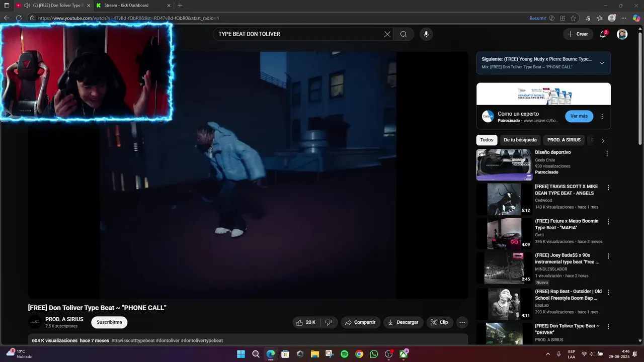The image size is (644, 362).
Task: Open menu for Rap Beat Outsider video
Action: coord(608,292)
